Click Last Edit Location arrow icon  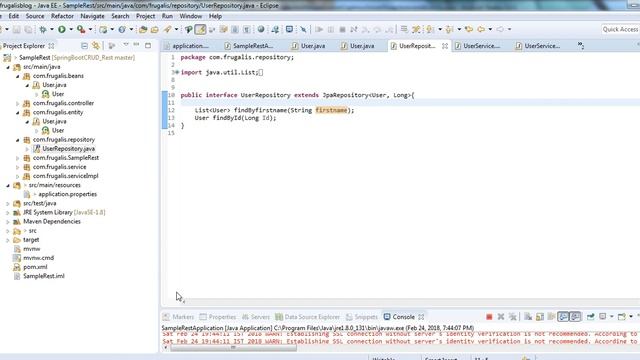469,29
